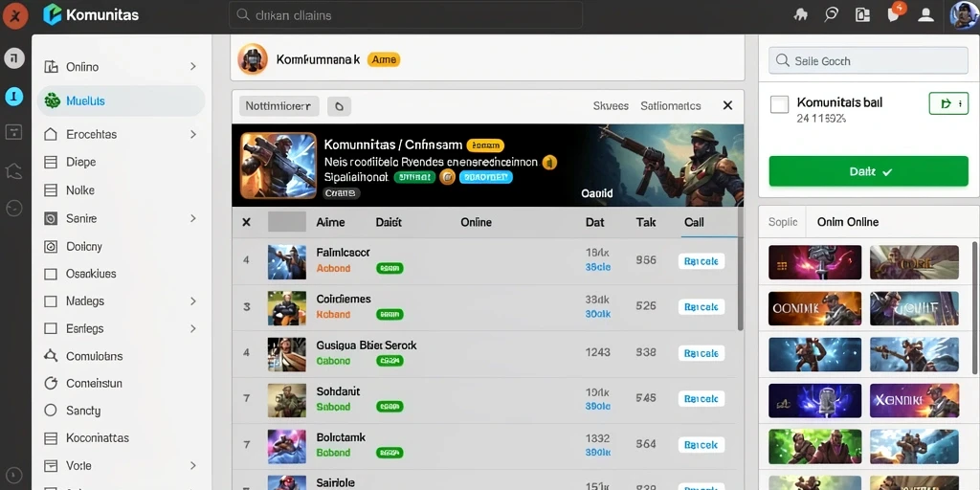
Task: Open the OONIKK game thumbnail
Action: (x=815, y=308)
